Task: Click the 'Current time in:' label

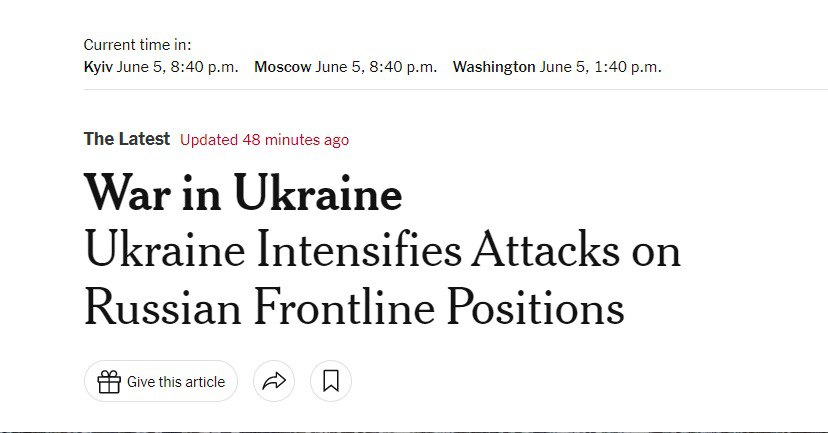Action: click(x=137, y=45)
